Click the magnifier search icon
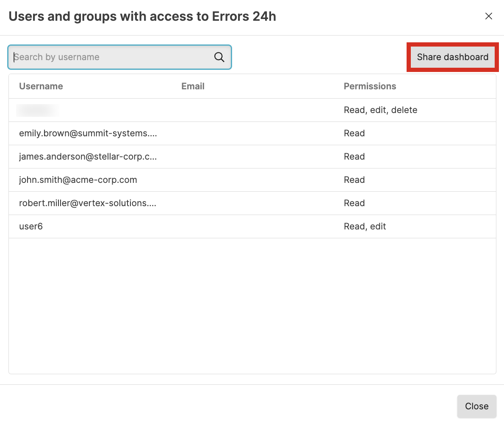This screenshot has height=425, width=504. point(219,57)
